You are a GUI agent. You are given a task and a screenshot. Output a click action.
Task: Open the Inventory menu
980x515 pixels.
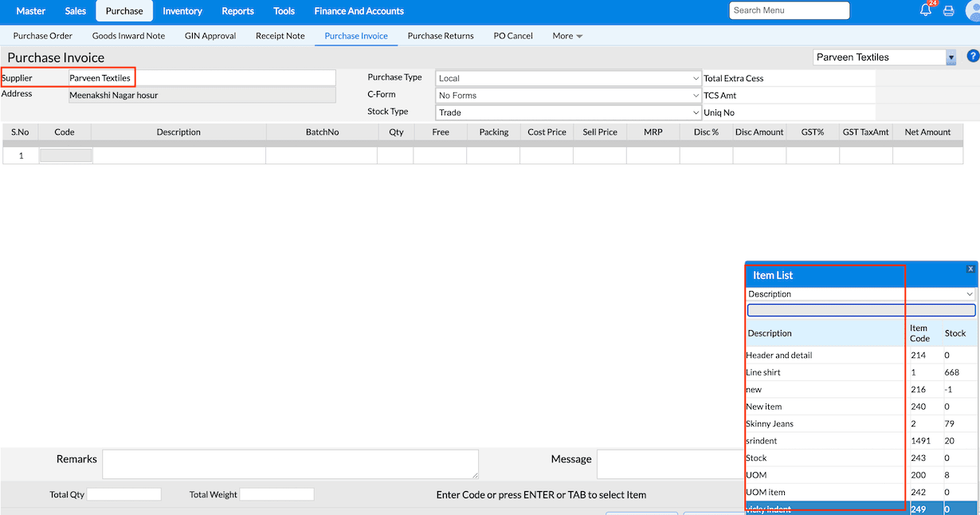point(182,11)
